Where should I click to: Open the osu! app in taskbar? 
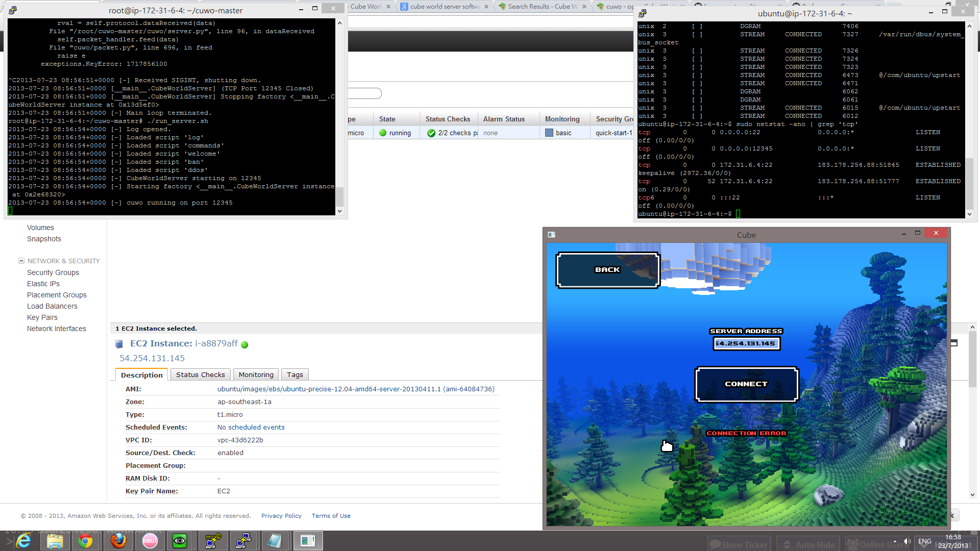(150, 541)
